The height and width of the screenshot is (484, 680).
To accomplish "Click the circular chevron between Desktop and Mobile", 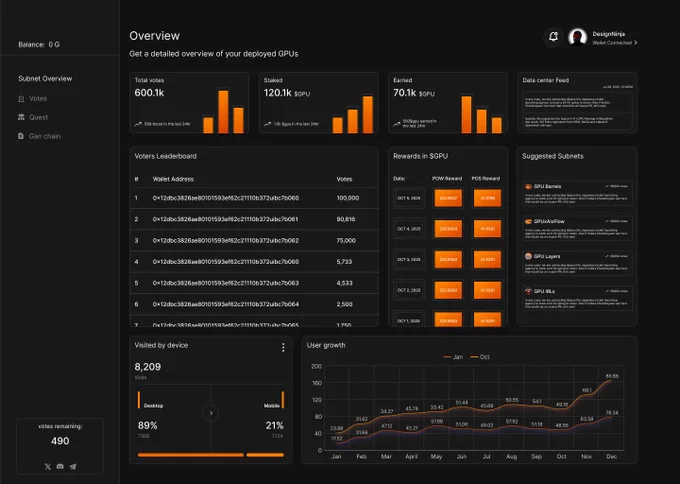I will point(211,413).
